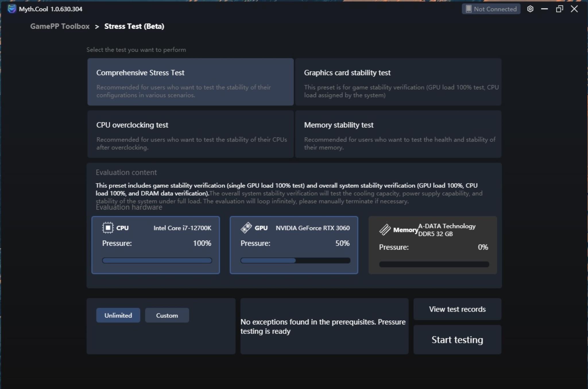Select the Unlimited duration option
Image resolution: width=588 pixels, height=389 pixels.
click(x=118, y=315)
